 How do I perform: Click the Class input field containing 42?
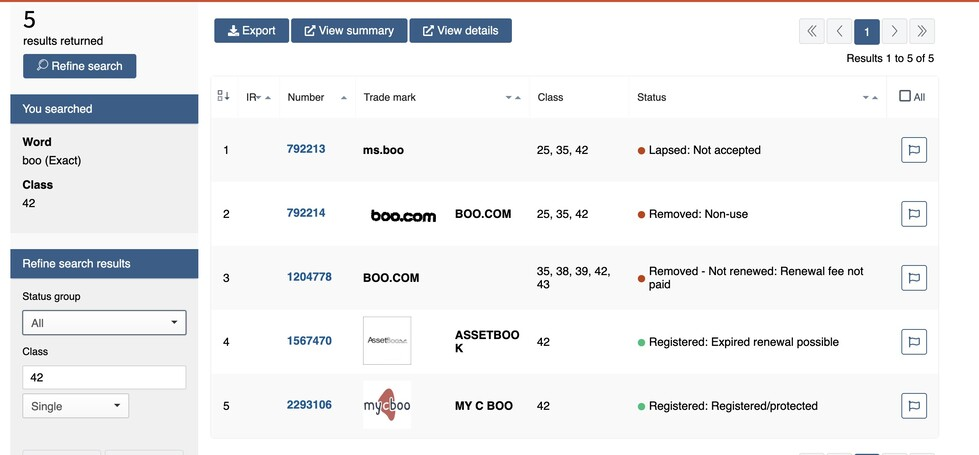click(x=104, y=378)
